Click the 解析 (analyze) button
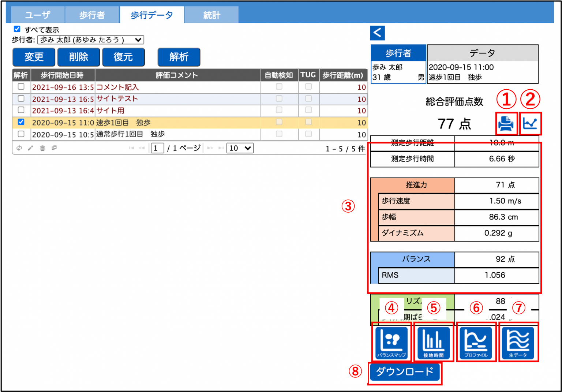This screenshot has width=562, height=392. coord(179,57)
